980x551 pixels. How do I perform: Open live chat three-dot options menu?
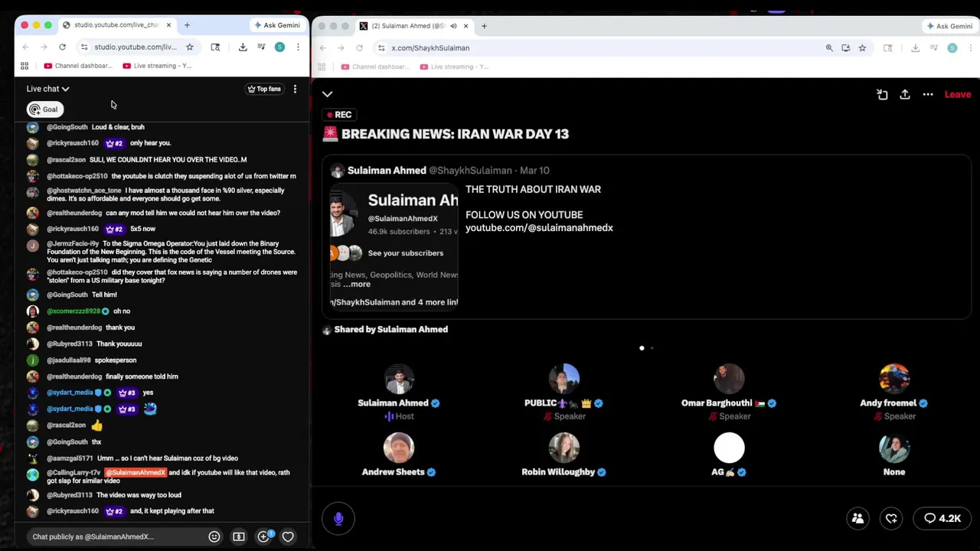coord(295,89)
